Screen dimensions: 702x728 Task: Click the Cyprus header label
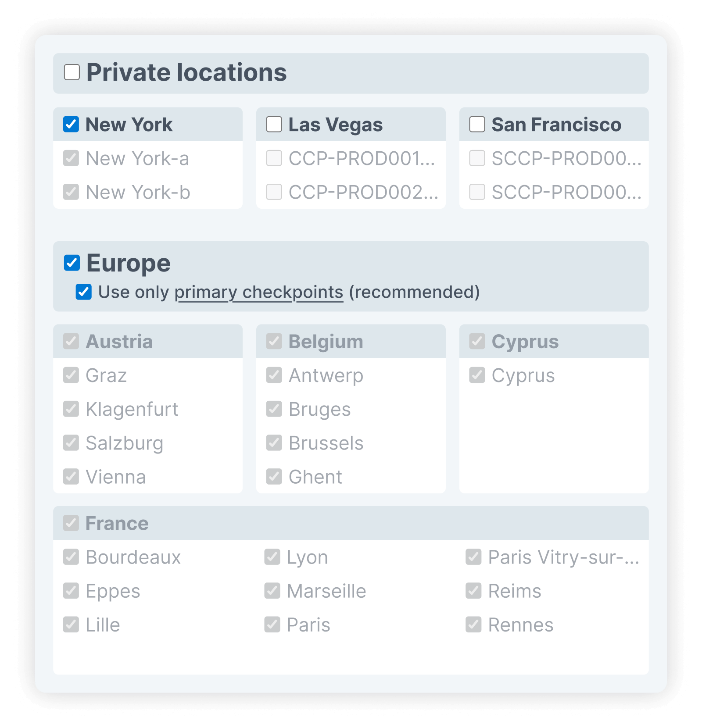pos(525,342)
